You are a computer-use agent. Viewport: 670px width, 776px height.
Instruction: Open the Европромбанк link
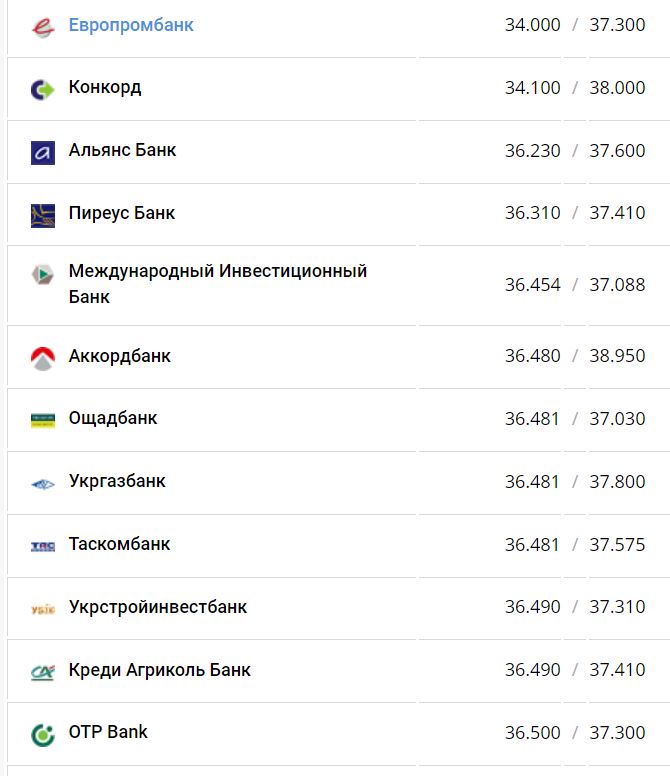[x=131, y=25]
